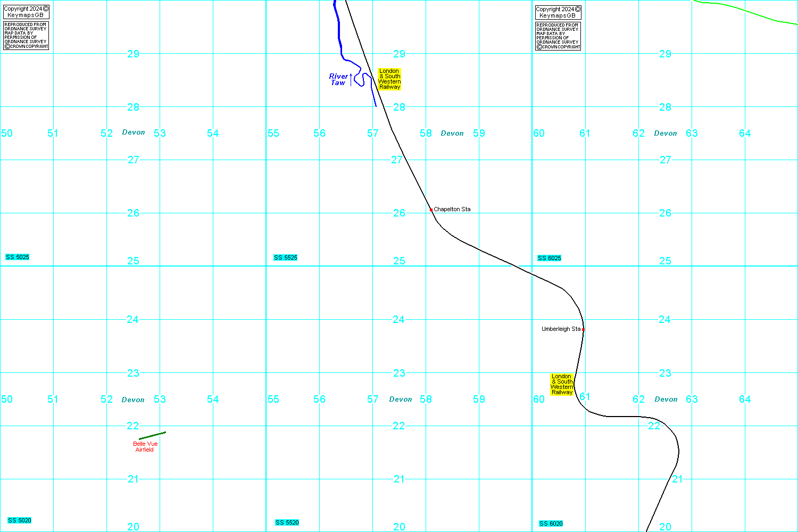Select the SS 5520 grid reference tag
The image size is (798, 532).
(287, 523)
